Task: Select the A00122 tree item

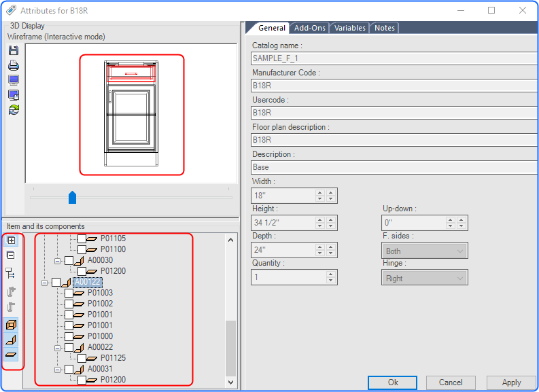Action: (x=87, y=282)
